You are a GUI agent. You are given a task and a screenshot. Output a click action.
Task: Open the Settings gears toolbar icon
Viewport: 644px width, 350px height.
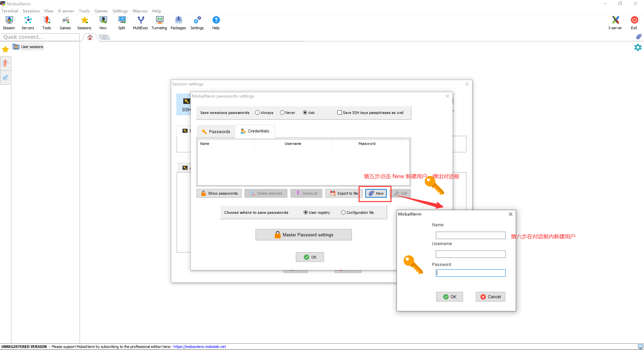tap(197, 23)
